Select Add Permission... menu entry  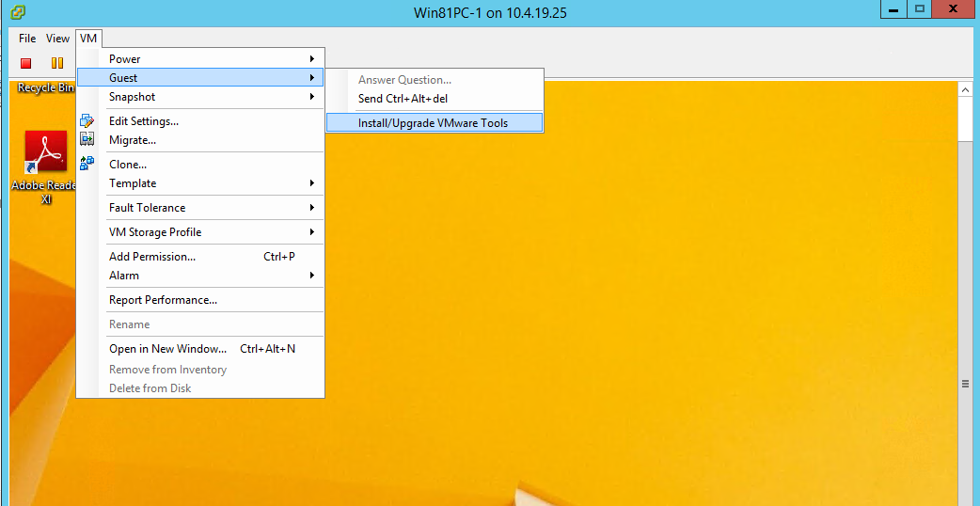(200, 256)
